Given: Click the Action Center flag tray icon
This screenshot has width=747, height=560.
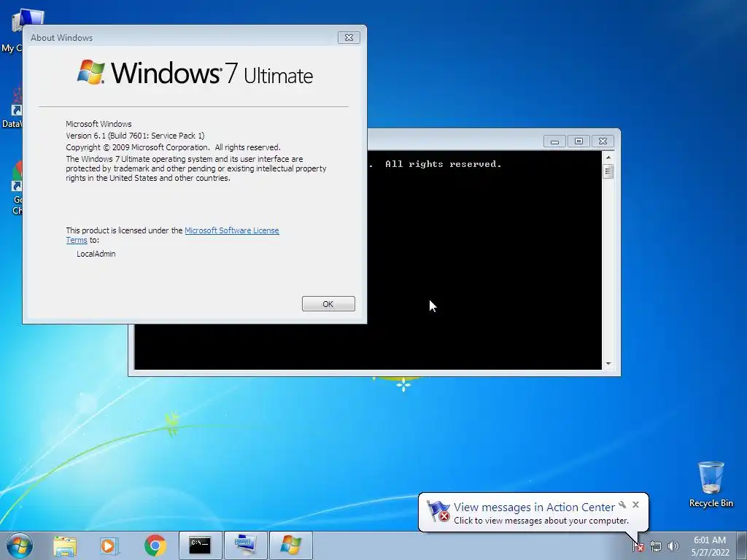Looking at the screenshot, I should tap(638, 546).
